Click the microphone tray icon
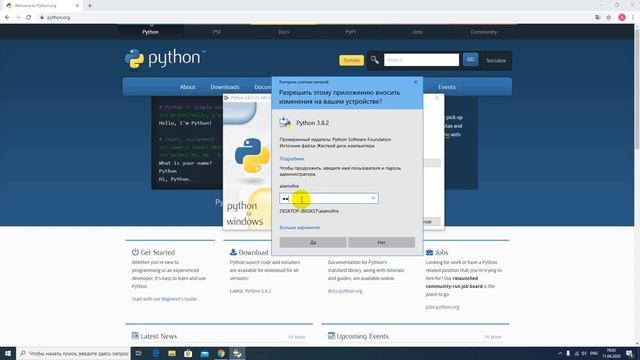The image size is (640, 360). point(568,353)
